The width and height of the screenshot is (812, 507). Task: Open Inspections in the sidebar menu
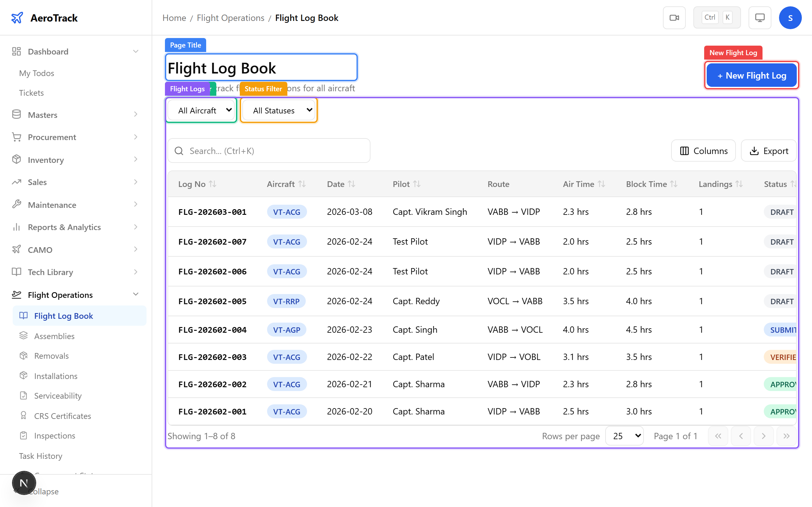[55, 435]
